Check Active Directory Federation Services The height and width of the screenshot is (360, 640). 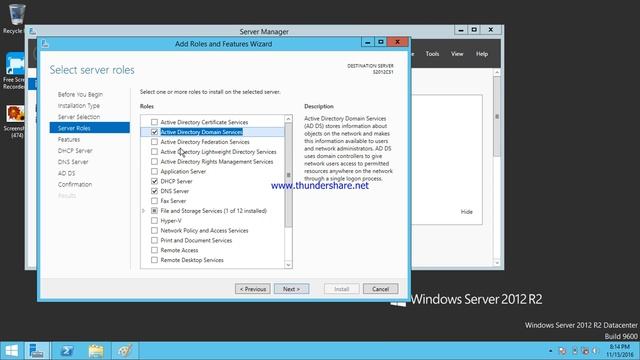[x=154, y=142]
